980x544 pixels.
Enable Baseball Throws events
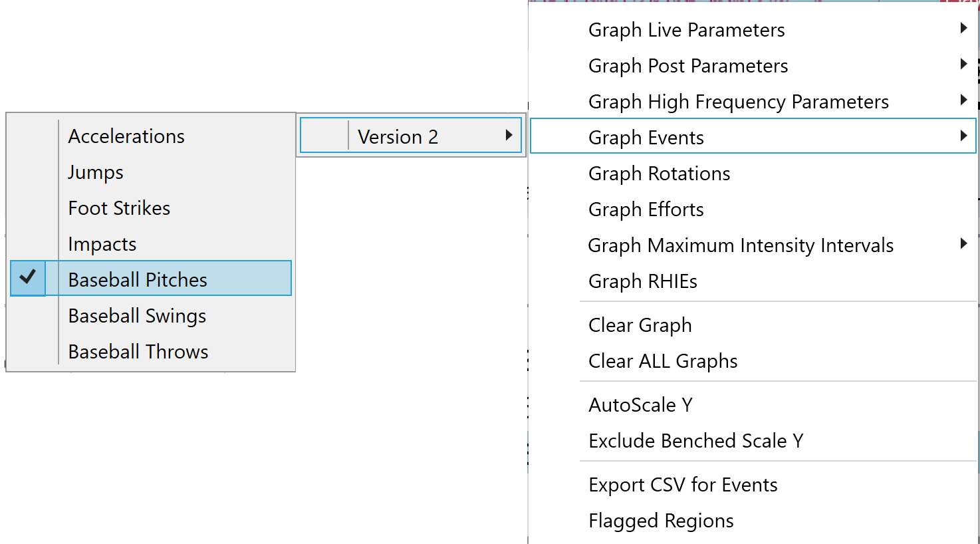138,352
